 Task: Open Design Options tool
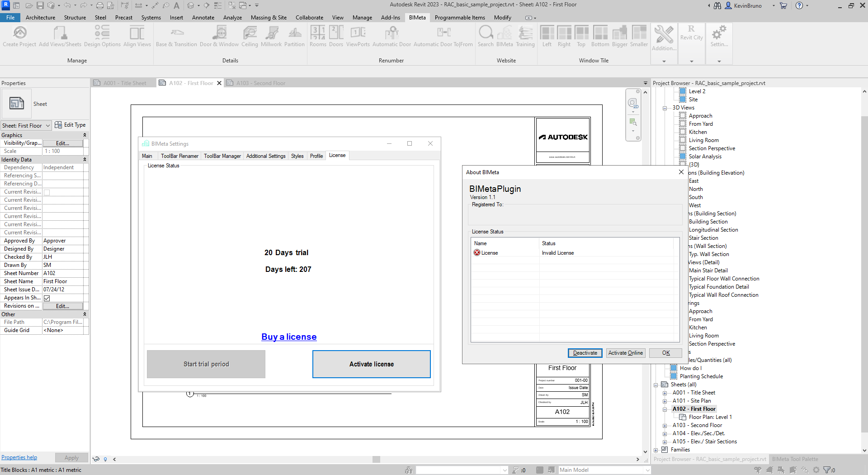coord(102,36)
